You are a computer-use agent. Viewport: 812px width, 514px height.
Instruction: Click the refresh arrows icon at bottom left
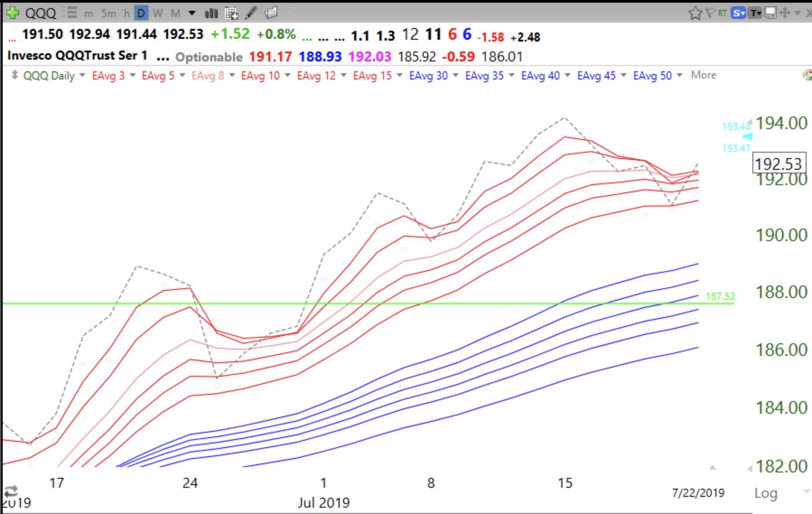10,491
